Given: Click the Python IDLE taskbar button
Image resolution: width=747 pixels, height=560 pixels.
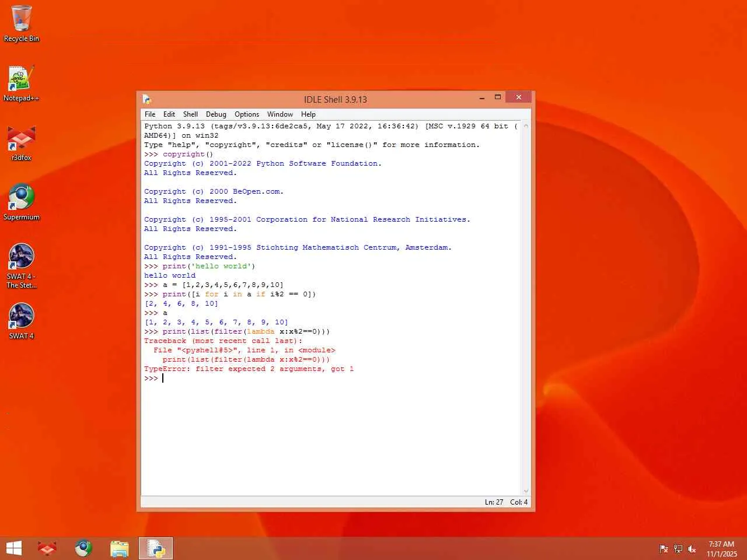Looking at the screenshot, I should pos(156,548).
